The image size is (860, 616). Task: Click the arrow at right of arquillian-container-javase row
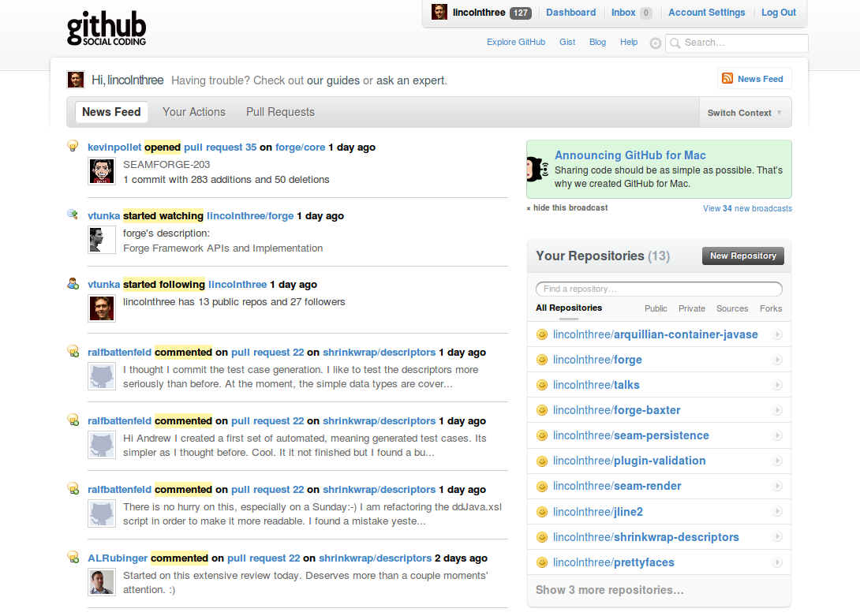(776, 334)
